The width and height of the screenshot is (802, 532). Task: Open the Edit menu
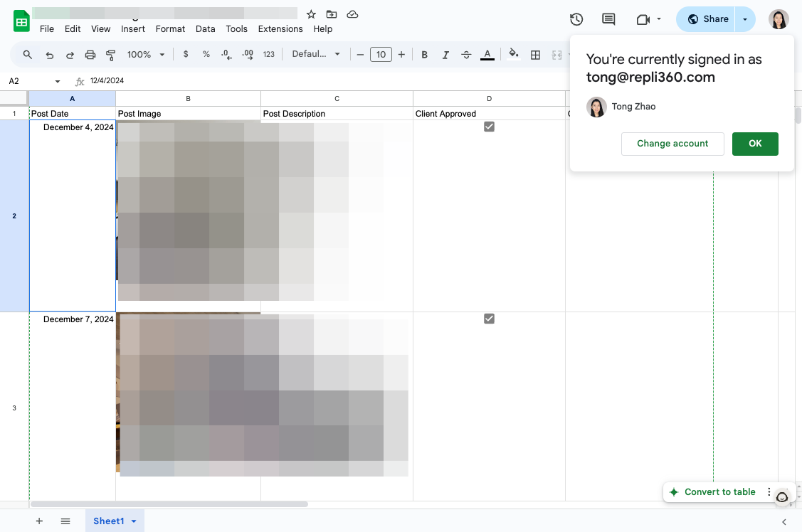(73, 29)
